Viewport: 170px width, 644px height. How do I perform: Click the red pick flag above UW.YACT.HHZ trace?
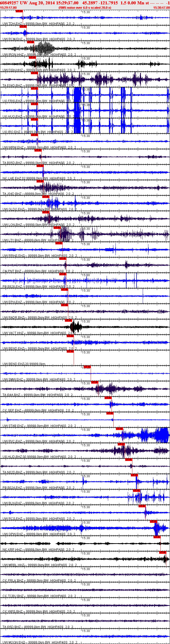[68, 320]
